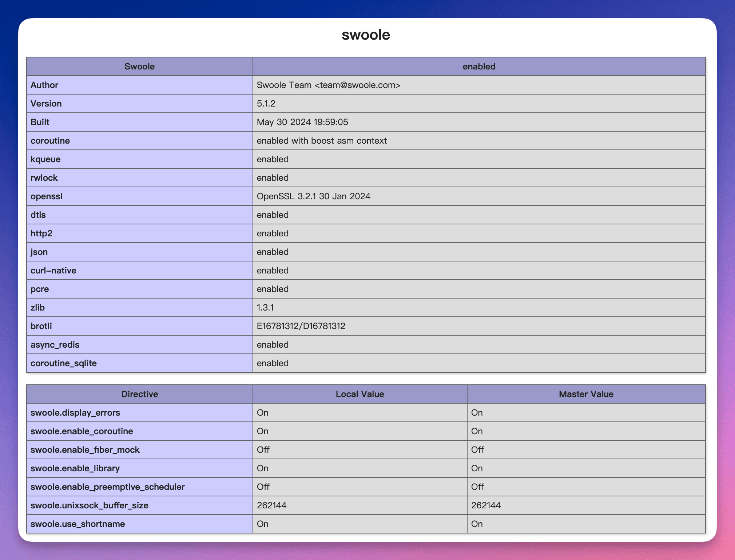Click the swoole.display_errors directive
The height and width of the screenshot is (560, 735).
point(75,413)
